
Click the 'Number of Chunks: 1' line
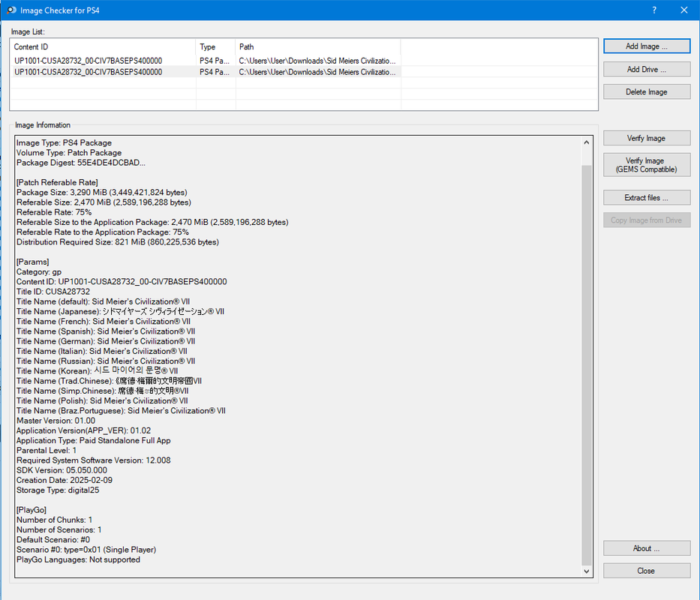(55, 520)
